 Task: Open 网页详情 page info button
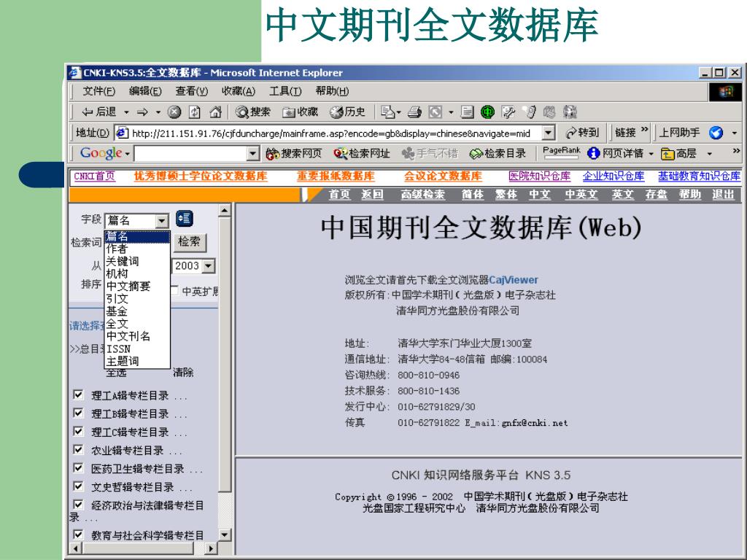[616, 153]
